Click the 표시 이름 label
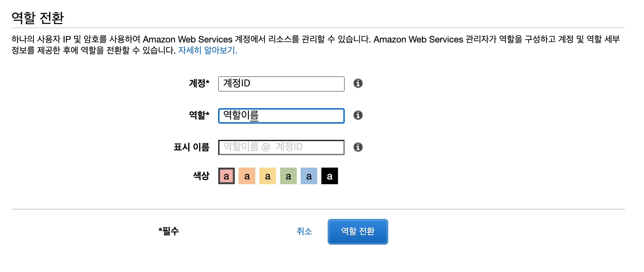 tap(191, 147)
